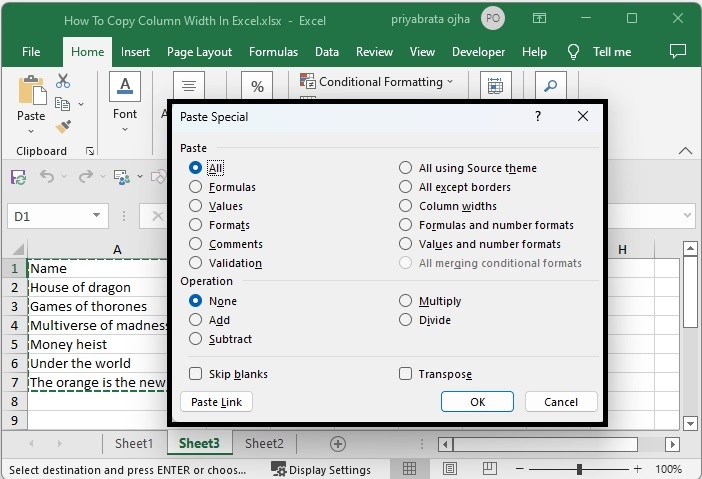Click the Cancel button
702x479 pixels.
click(560, 401)
